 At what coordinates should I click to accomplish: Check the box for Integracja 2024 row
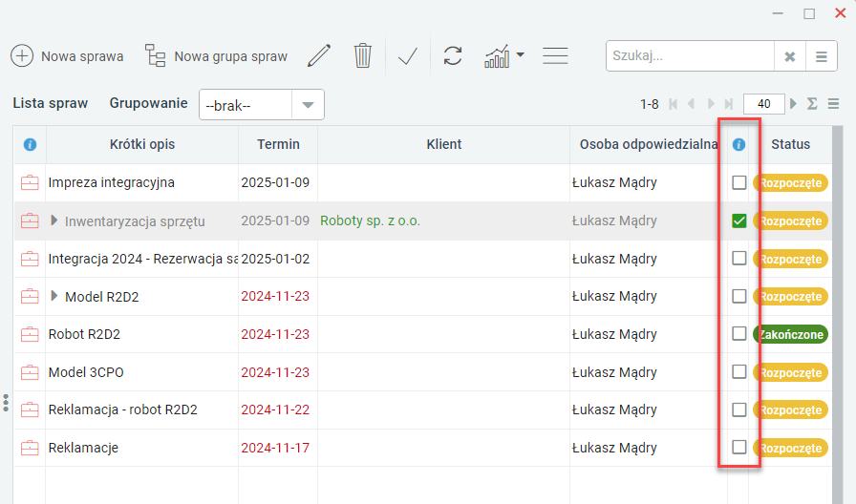click(x=738, y=258)
